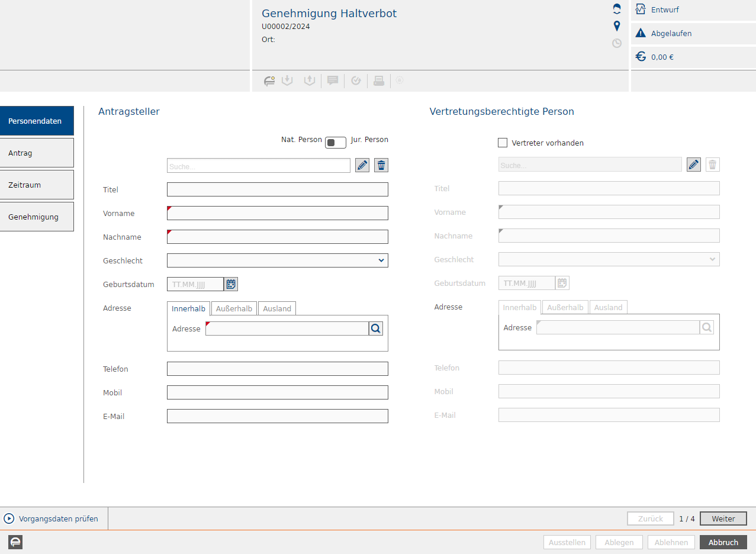Edit the Antragsteller with the pencil icon
This screenshot has height=554, width=756.
pyautogui.click(x=362, y=166)
